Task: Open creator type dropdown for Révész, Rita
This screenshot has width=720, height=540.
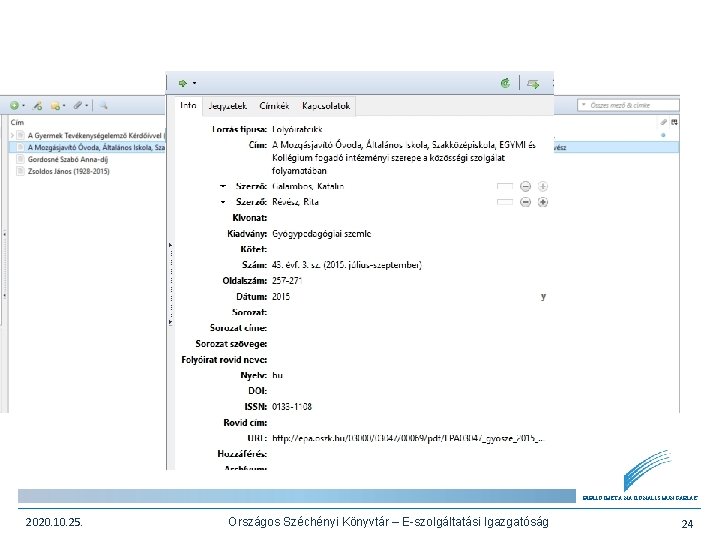Action: pyautogui.click(x=223, y=202)
